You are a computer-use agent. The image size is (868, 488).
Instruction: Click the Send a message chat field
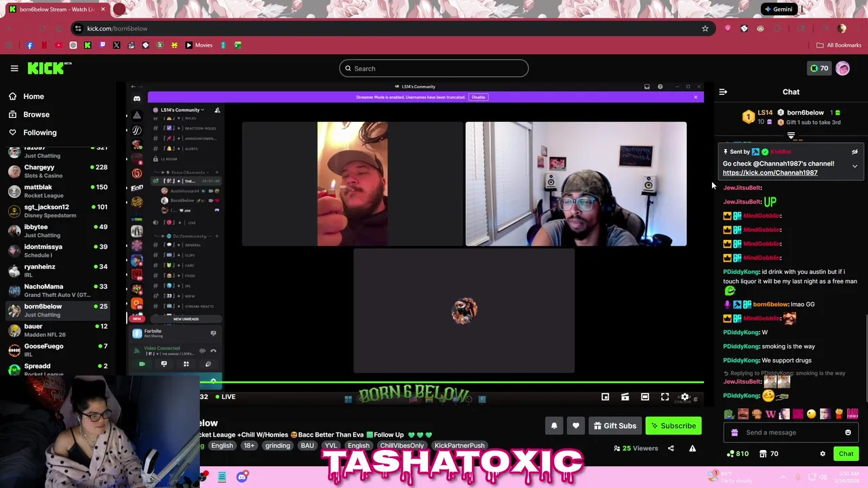point(790,432)
